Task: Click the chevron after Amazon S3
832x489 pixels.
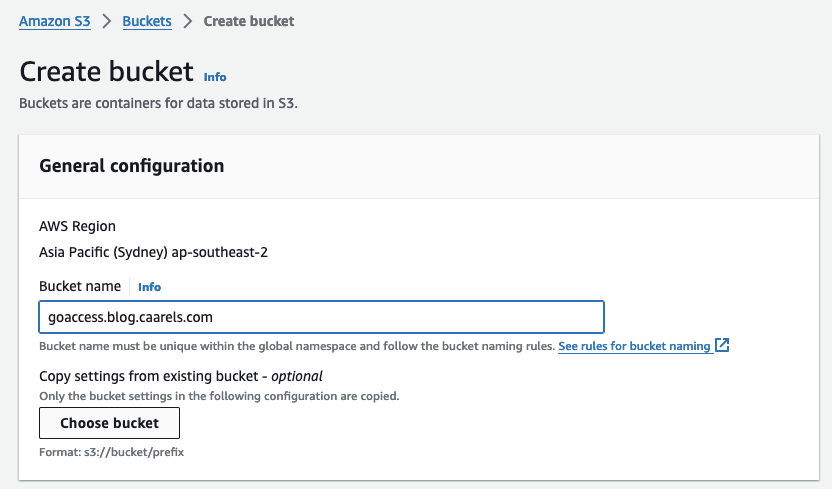Action: coord(106,21)
